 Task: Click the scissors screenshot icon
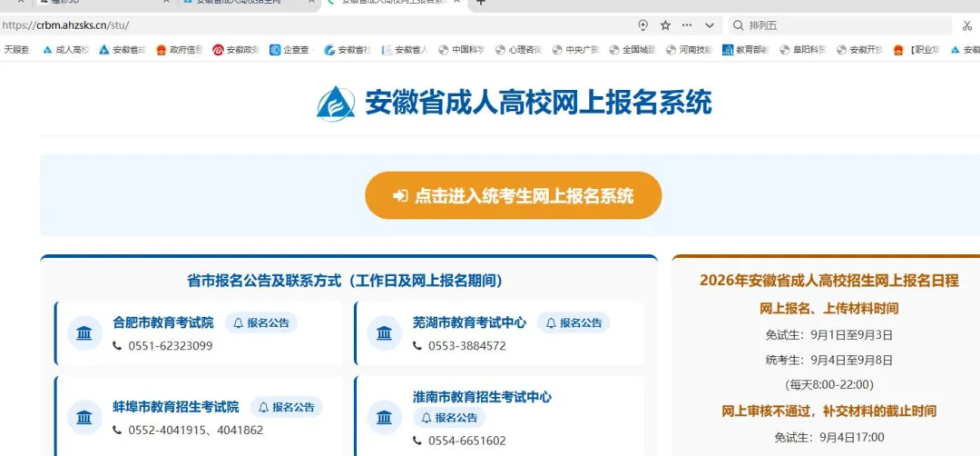(x=967, y=25)
